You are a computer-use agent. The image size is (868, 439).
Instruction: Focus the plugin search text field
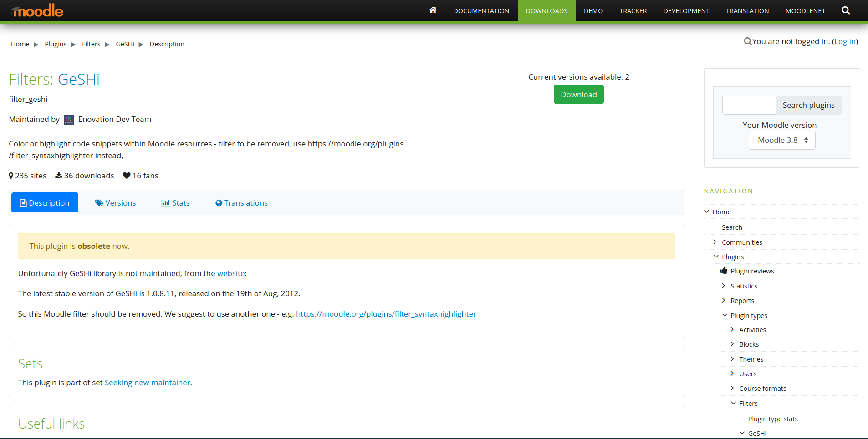tap(749, 105)
